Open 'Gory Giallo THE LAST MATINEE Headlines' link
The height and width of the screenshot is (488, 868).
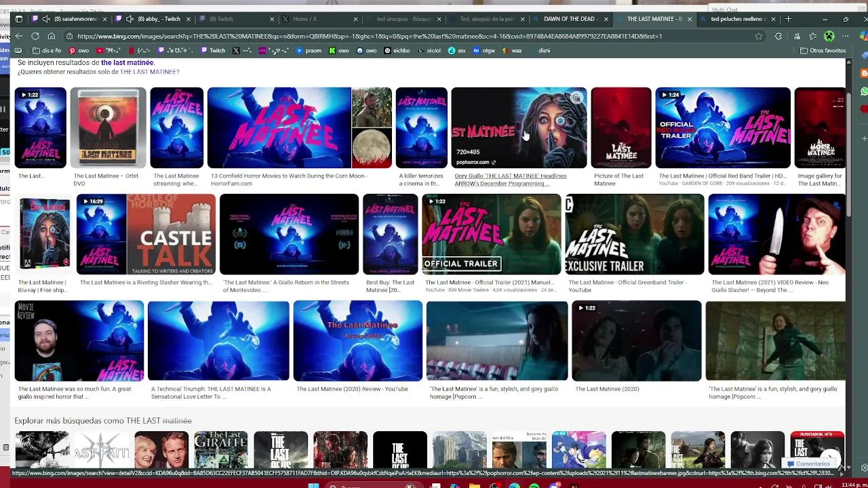(510, 180)
